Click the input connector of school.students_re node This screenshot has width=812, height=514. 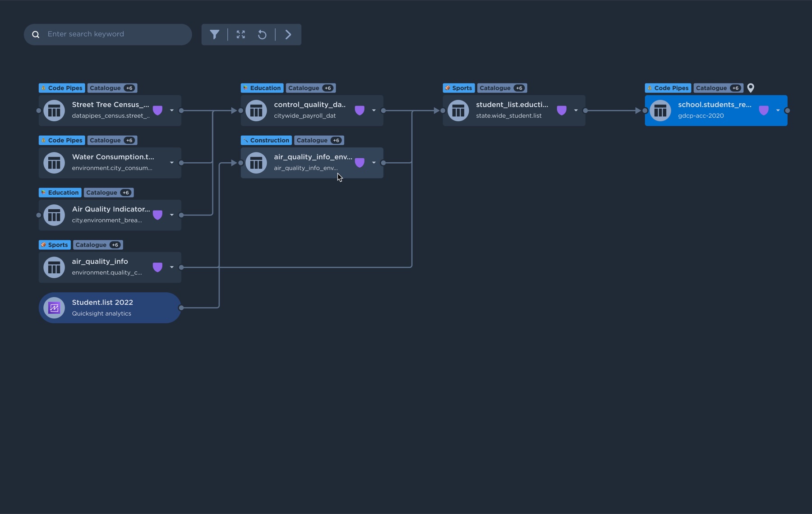[x=645, y=110]
